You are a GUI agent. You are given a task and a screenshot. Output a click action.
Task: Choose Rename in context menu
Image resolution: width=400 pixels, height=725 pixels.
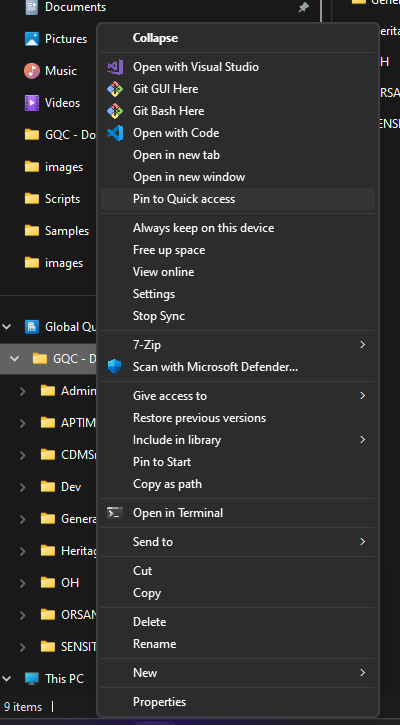pos(238,644)
